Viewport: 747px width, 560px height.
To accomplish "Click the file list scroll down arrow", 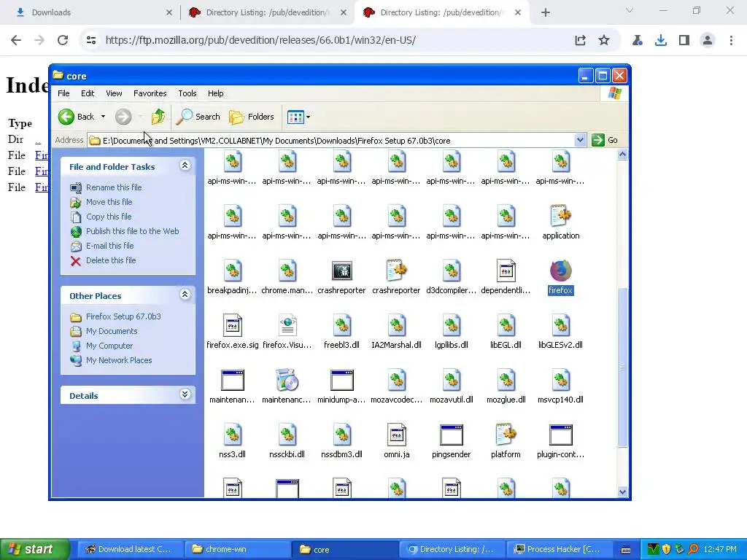I will point(622,492).
